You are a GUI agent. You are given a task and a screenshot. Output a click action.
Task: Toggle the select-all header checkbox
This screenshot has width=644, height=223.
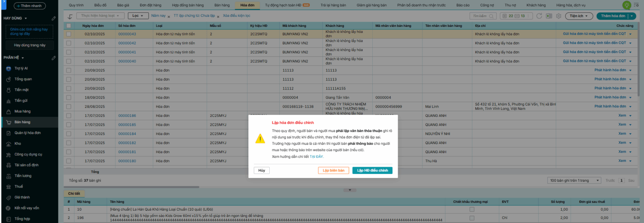click(x=69, y=26)
